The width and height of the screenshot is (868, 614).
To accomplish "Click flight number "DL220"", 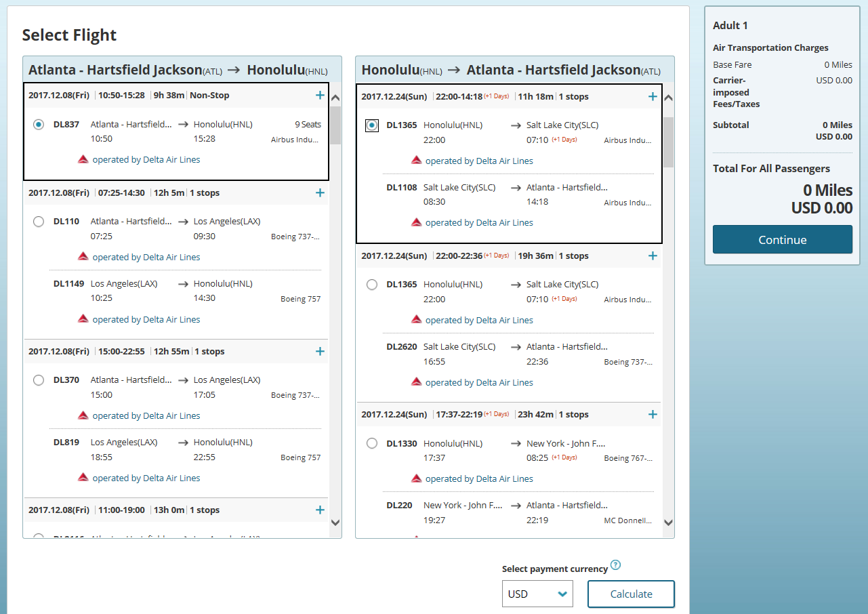I will (x=400, y=506).
